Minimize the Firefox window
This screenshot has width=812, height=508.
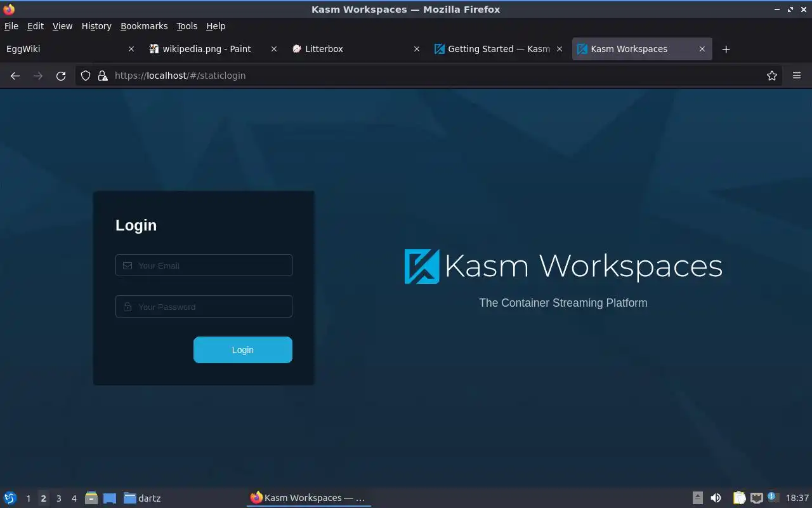click(777, 10)
